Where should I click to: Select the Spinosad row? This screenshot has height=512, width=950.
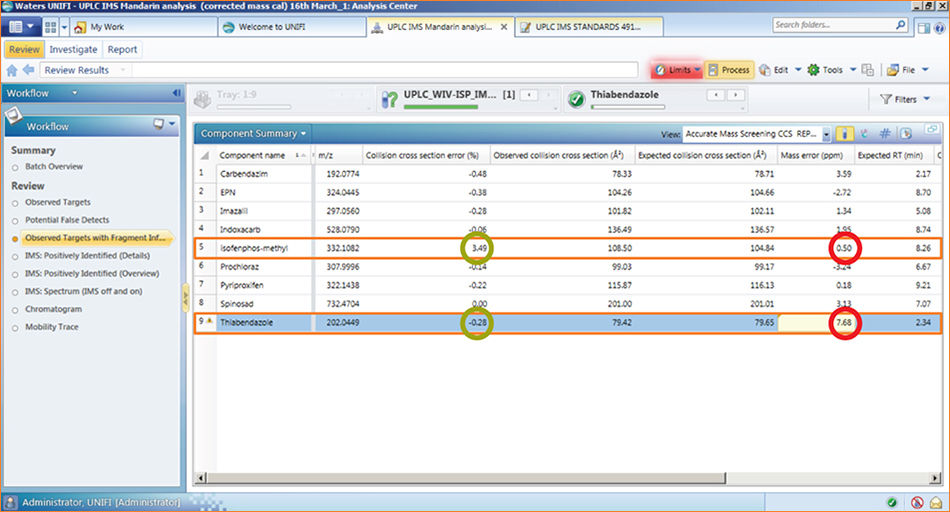click(x=568, y=304)
